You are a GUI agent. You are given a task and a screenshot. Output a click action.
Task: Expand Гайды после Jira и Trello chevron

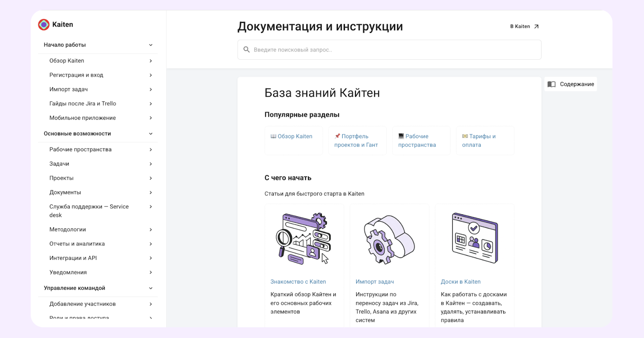[151, 104]
